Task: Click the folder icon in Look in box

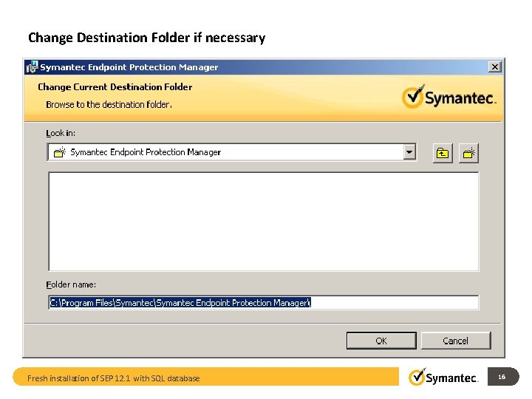Action: [x=60, y=152]
